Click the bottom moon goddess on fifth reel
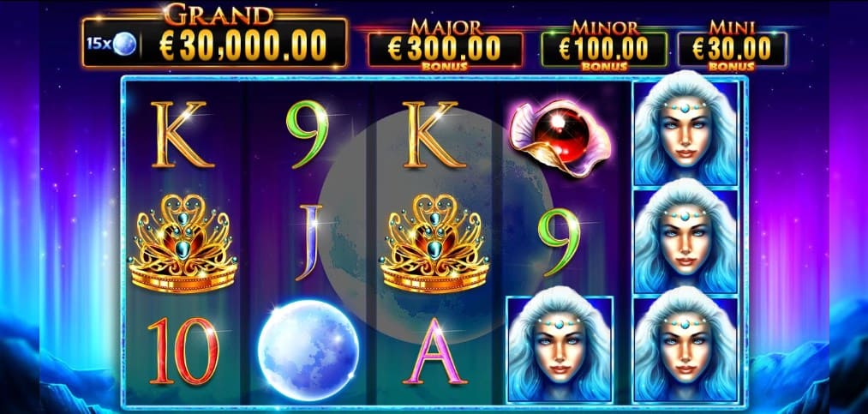The width and height of the screenshot is (868, 414). point(685,349)
